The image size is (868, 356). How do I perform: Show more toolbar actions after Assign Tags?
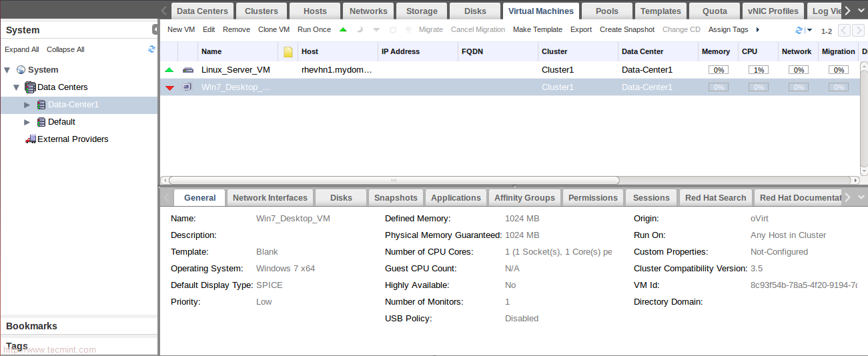click(758, 30)
